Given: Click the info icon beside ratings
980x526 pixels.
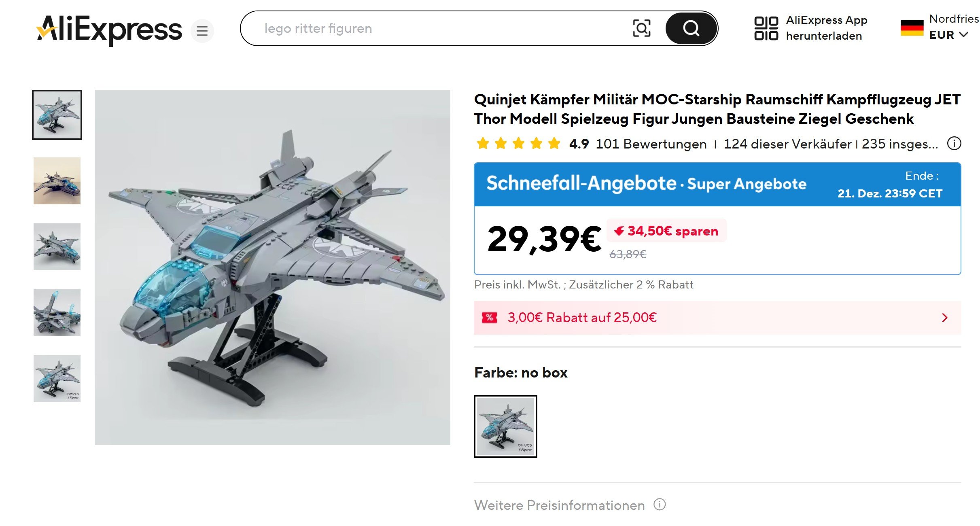Looking at the screenshot, I should [954, 144].
